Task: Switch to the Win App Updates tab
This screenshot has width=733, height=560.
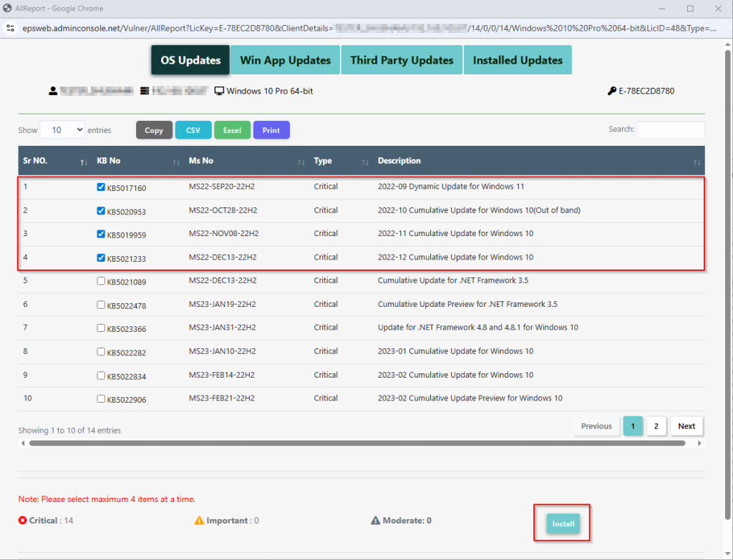Action: [x=285, y=60]
